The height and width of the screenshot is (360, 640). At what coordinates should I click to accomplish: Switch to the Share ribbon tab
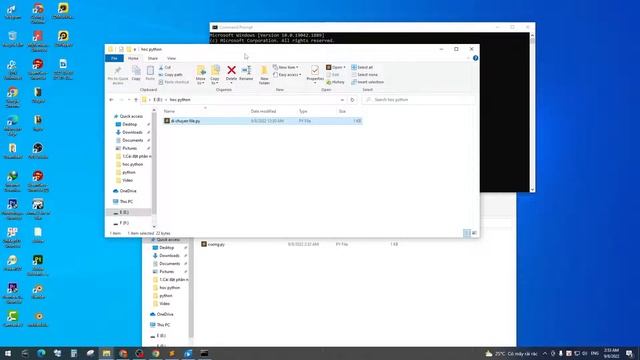153,58
